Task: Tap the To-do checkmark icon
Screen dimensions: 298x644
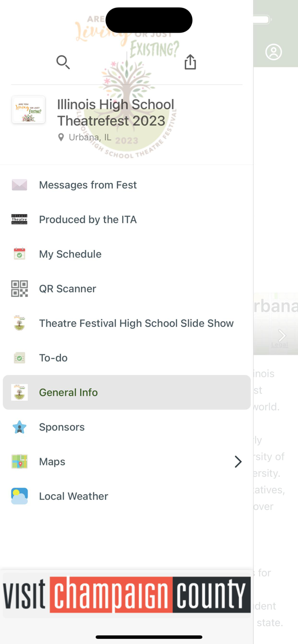Action: click(19, 357)
